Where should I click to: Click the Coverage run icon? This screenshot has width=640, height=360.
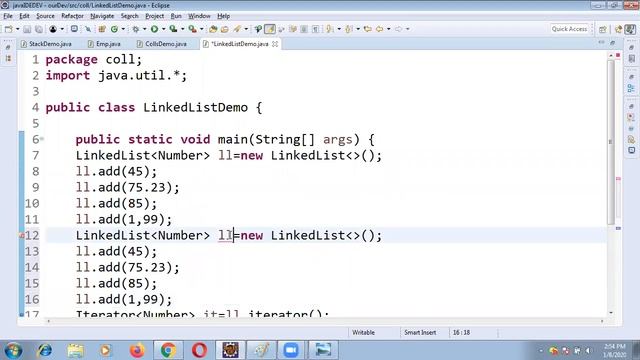tap(173, 29)
